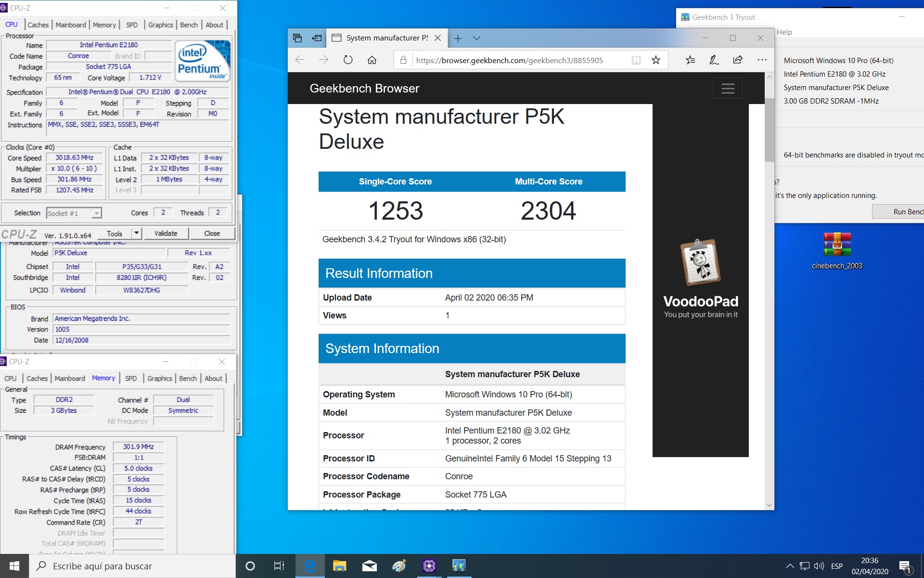Go to Edge home page icon

tap(372, 60)
